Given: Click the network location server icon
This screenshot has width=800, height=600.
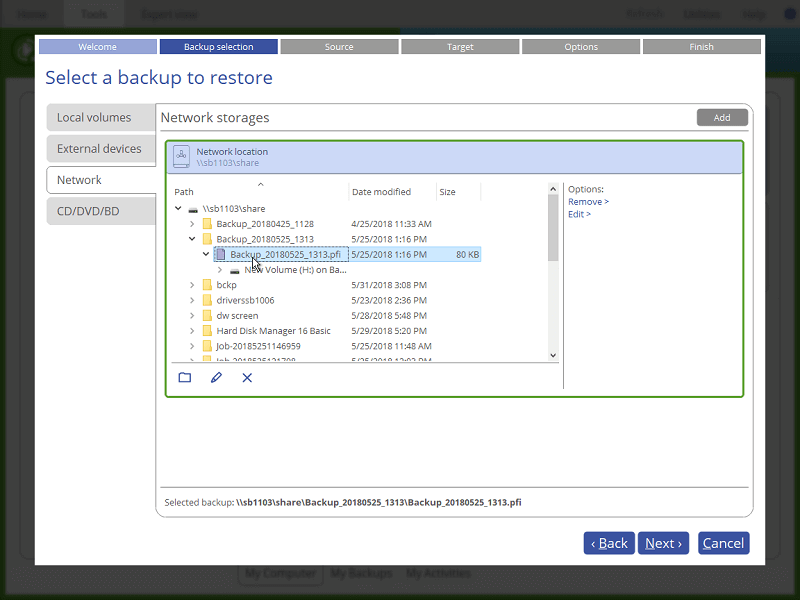Looking at the screenshot, I should (181, 156).
